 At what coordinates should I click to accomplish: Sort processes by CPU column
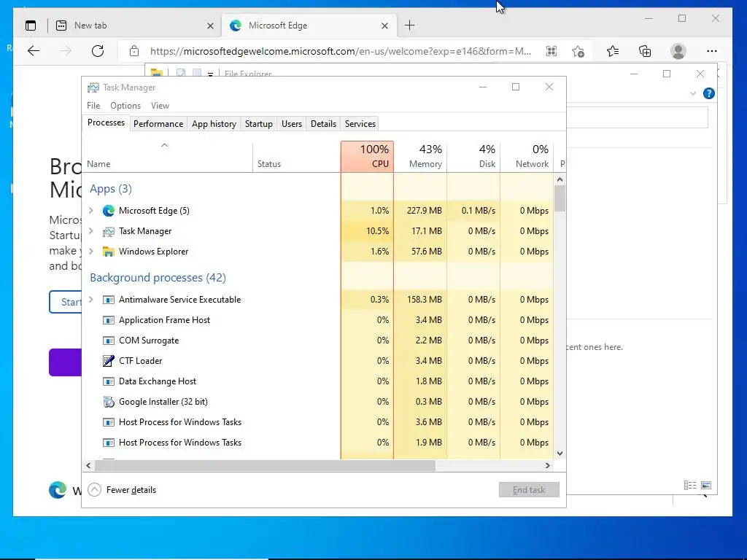pos(368,157)
